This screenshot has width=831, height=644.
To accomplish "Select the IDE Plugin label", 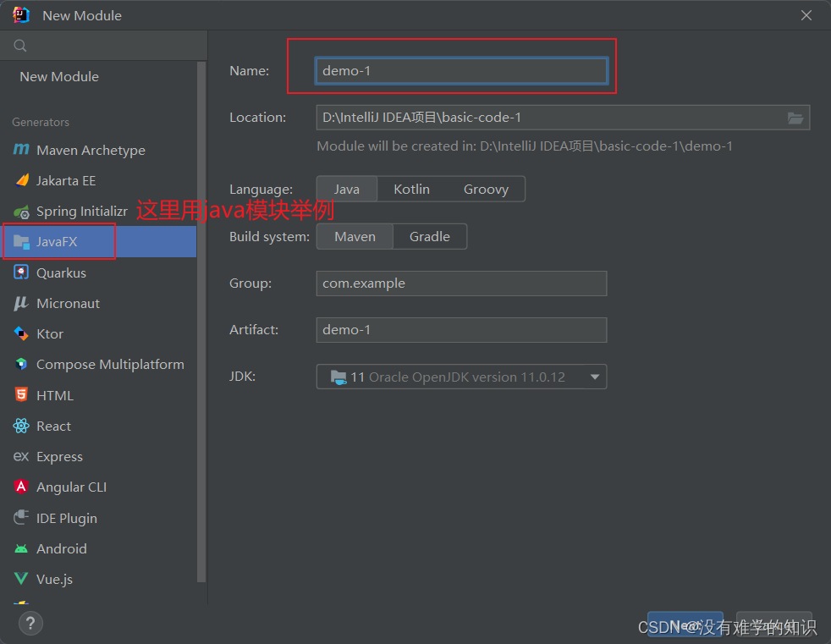I will (67, 519).
